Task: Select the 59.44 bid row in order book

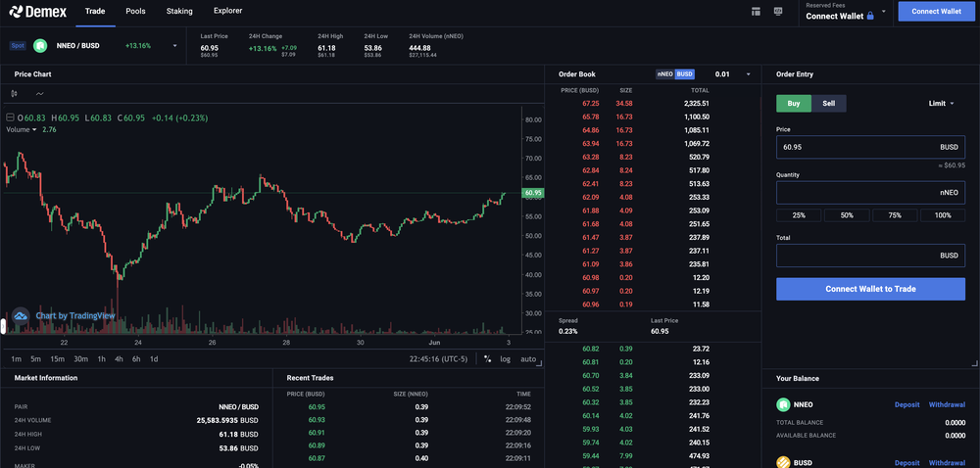Action: coord(653,456)
